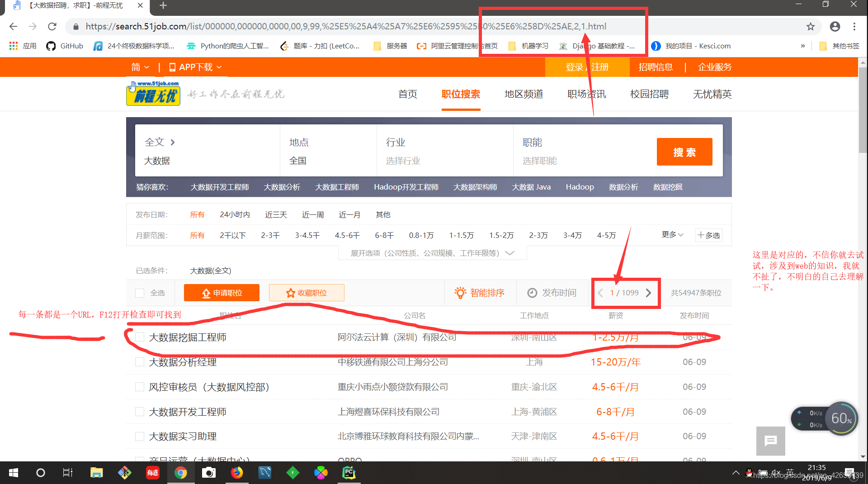Open the 其他书签 folder

(x=840, y=46)
